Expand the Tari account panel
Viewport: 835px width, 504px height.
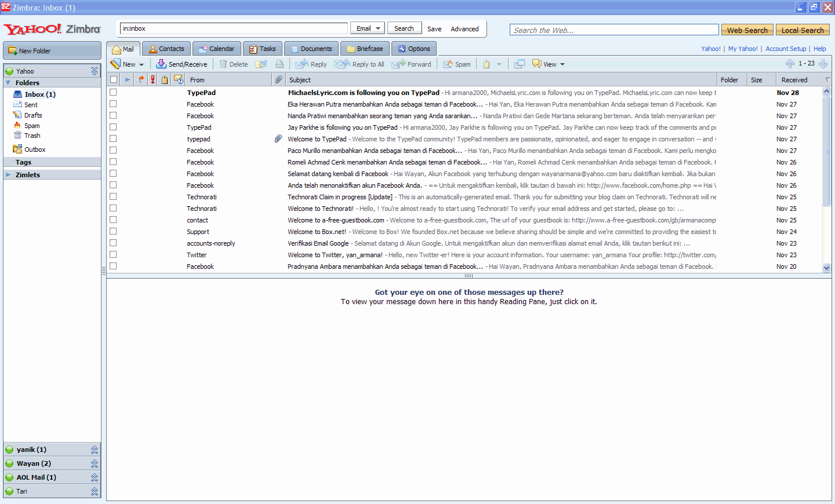(x=95, y=491)
